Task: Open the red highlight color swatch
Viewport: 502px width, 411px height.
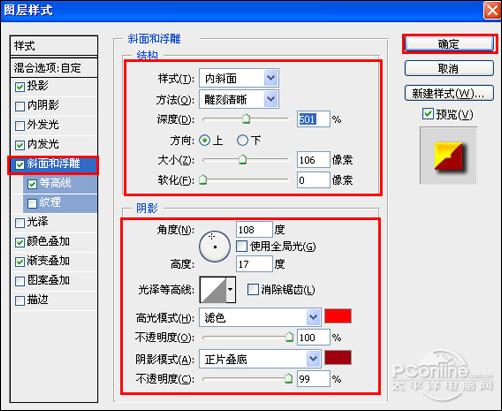Action: (x=338, y=316)
